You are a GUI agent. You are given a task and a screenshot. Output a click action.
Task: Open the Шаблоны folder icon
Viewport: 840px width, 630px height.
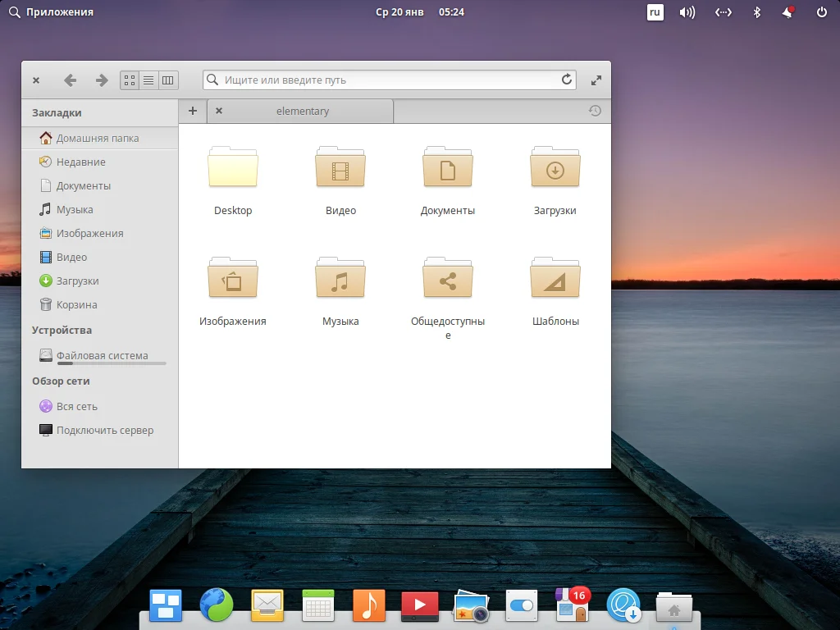pos(555,280)
